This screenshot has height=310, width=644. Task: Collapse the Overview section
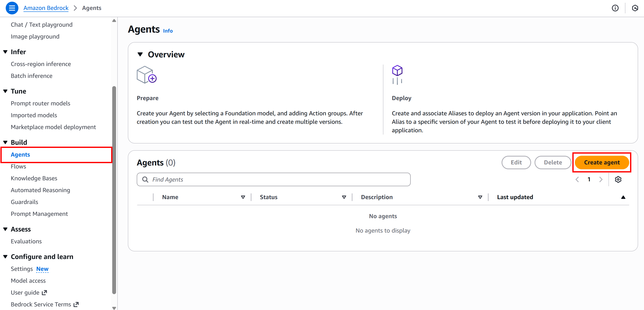pyautogui.click(x=140, y=54)
